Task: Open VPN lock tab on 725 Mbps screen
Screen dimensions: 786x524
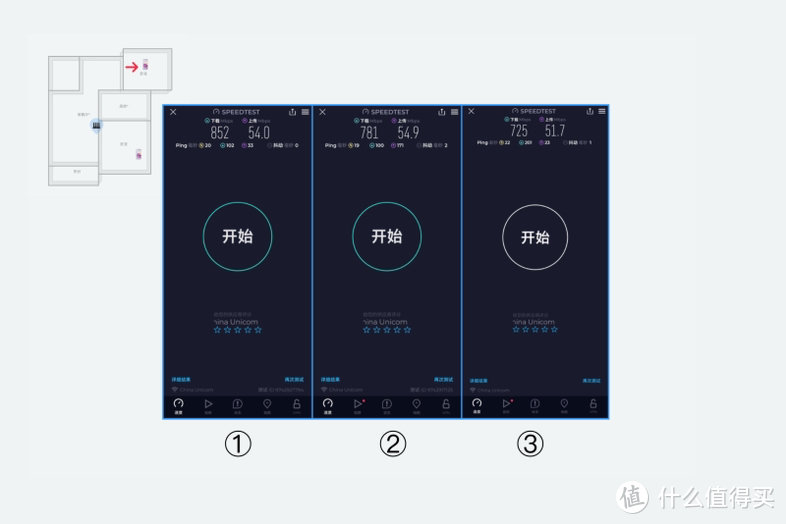Action: (593, 405)
